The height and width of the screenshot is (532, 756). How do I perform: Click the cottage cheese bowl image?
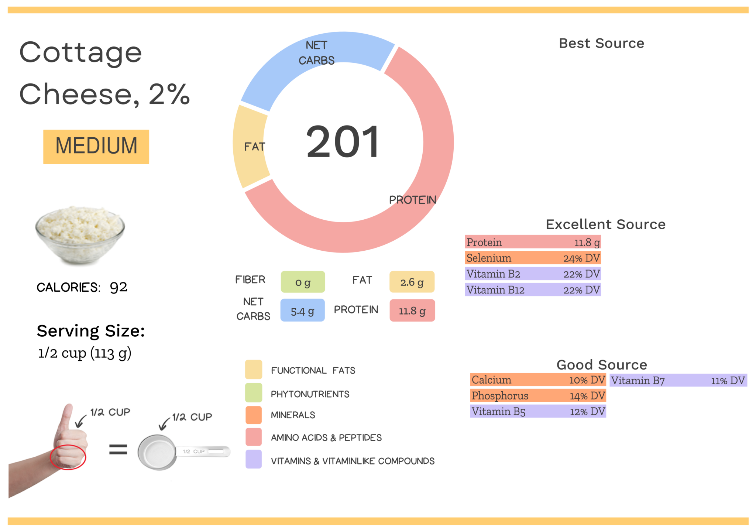point(80,235)
